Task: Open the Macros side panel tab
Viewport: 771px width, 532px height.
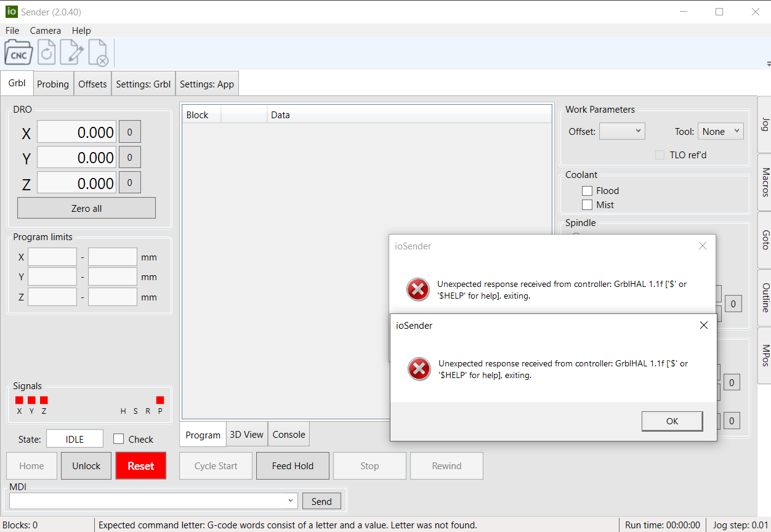Action: pos(764,182)
